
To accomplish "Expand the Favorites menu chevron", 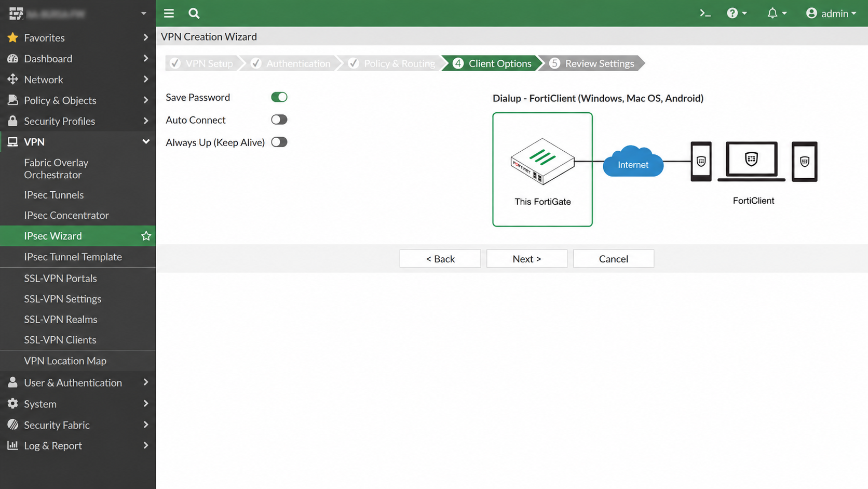I will click(x=146, y=37).
